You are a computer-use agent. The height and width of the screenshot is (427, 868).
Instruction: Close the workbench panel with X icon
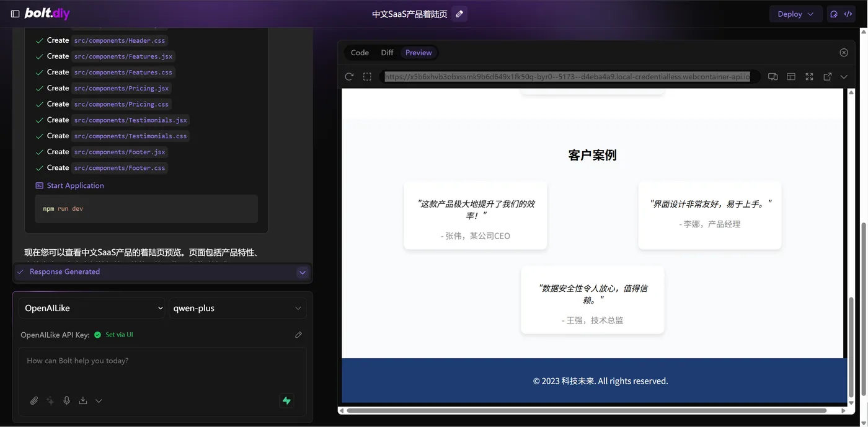[844, 53]
